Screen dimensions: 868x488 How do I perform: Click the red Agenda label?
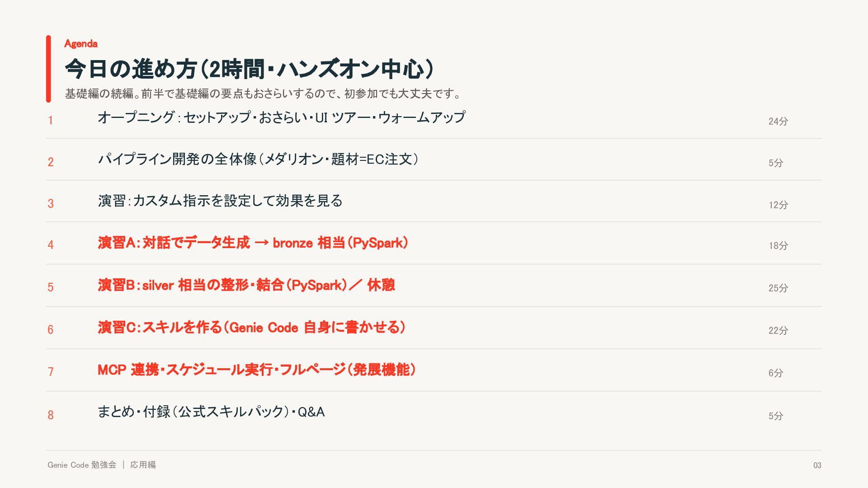(81, 44)
